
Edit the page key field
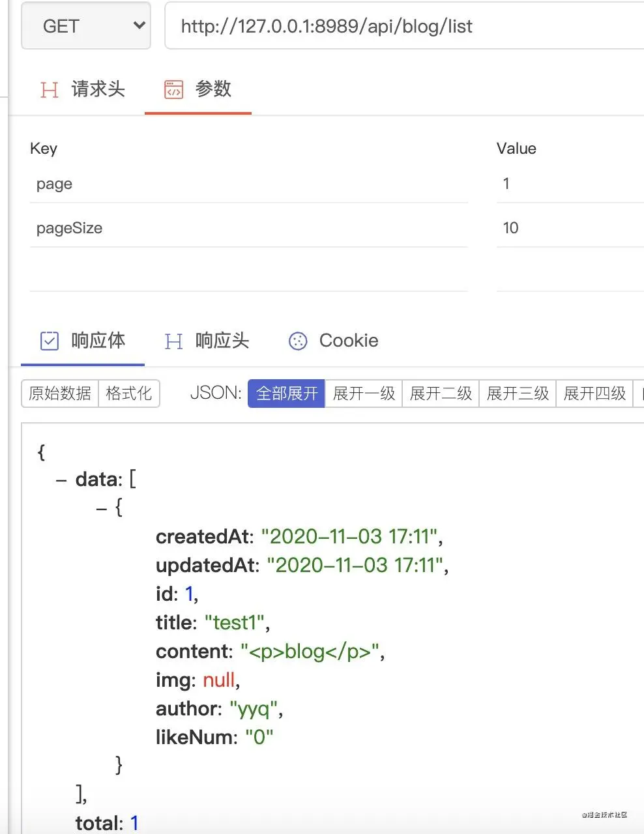[x=248, y=184]
